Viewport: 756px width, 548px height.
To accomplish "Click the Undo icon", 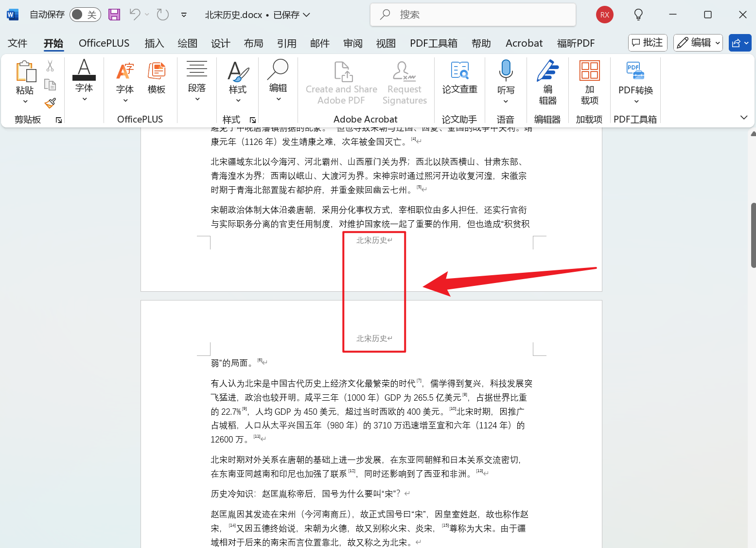I will click(x=135, y=15).
